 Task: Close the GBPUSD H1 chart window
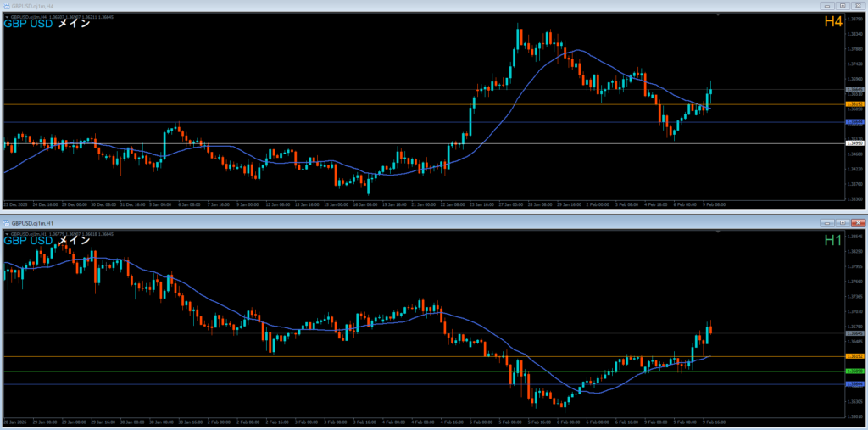pyautogui.click(x=858, y=221)
